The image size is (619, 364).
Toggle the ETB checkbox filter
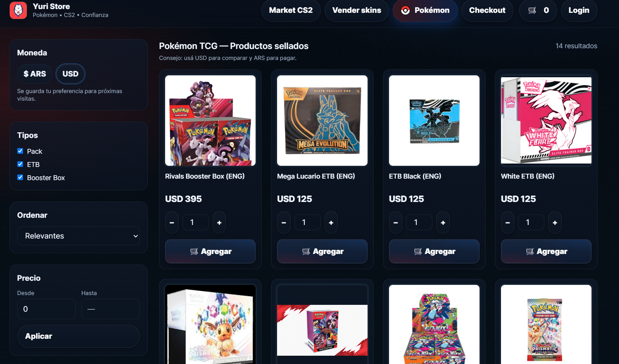tap(20, 164)
